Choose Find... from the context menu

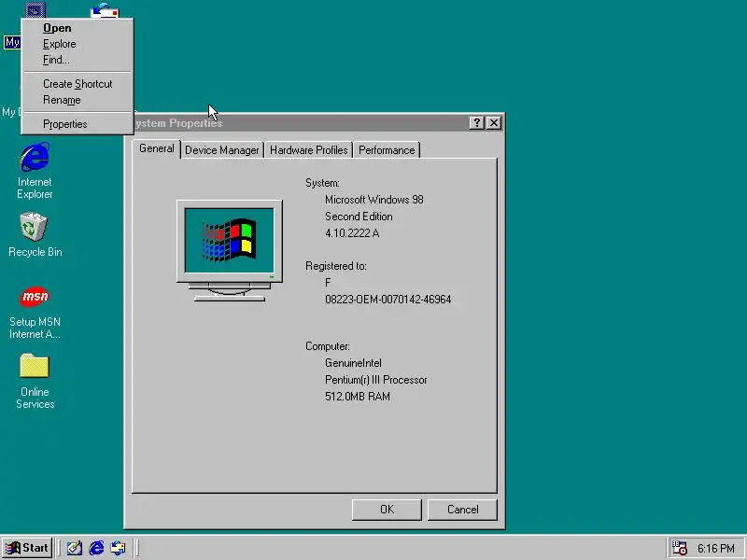(x=78, y=60)
